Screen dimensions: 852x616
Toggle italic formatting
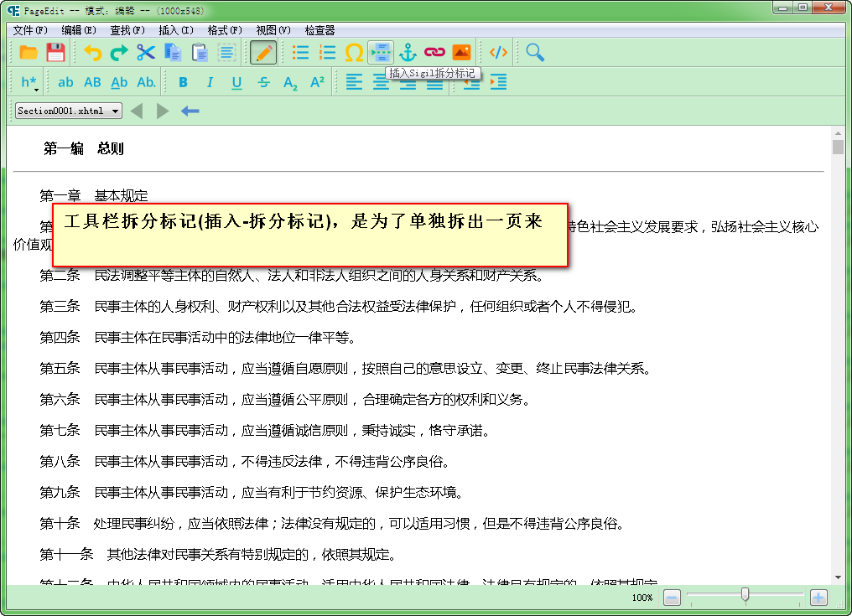click(210, 83)
